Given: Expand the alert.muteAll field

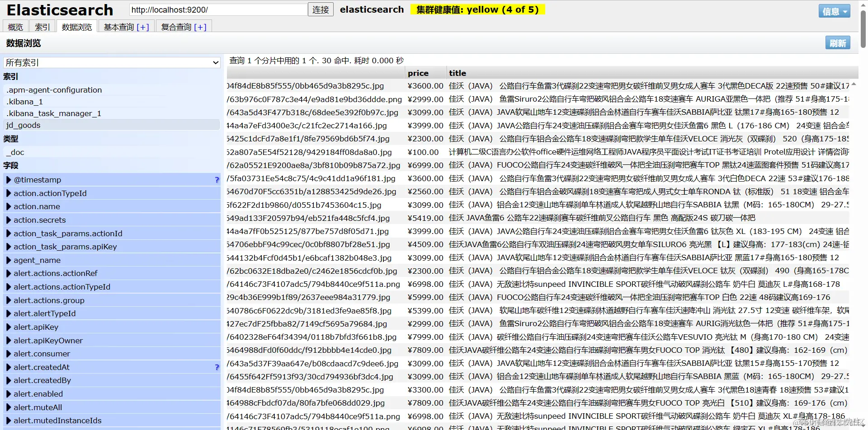Looking at the screenshot, I should (x=112, y=407).
